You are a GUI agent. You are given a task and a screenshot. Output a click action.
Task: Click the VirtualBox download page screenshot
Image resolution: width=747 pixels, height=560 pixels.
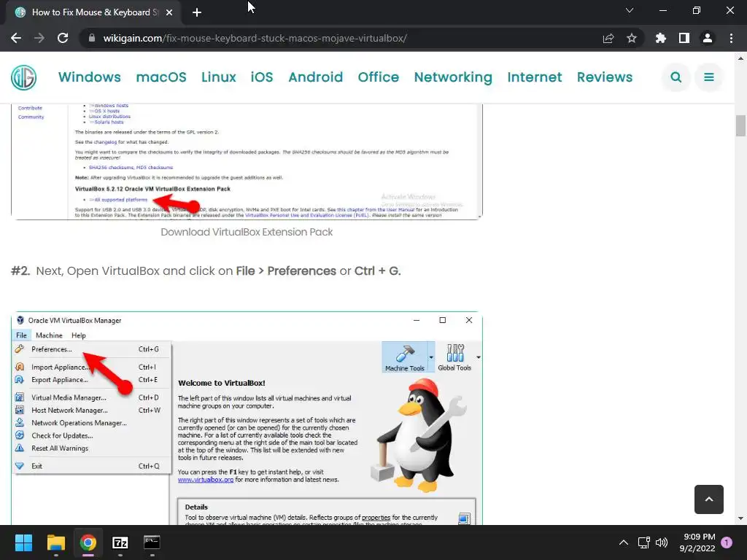pyautogui.click(x=247, y=162)
